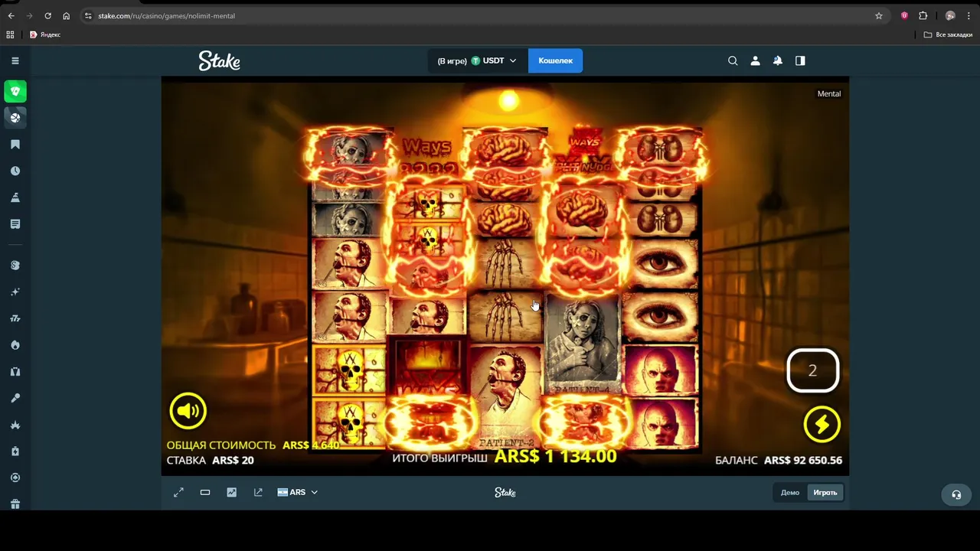Image resolution: width=980 pixels, height=551 pixels.
Task: Open browser profile avatar icon
Action: (950, 15)
